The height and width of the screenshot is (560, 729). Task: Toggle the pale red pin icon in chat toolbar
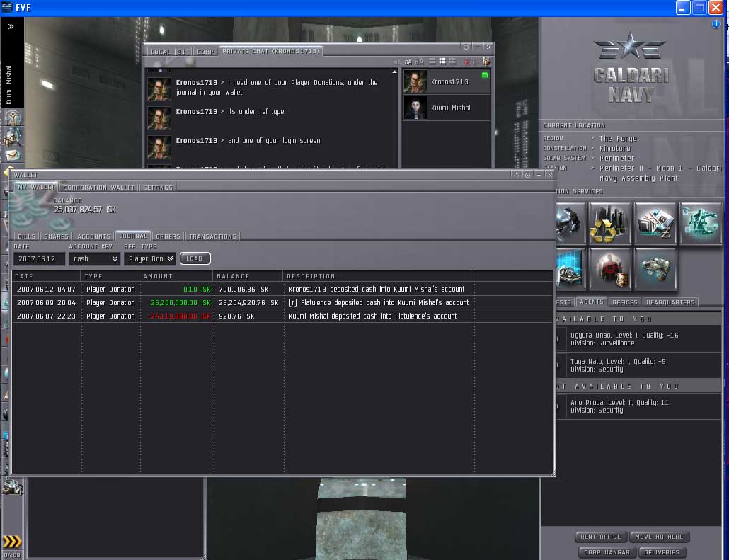point(476,62)
